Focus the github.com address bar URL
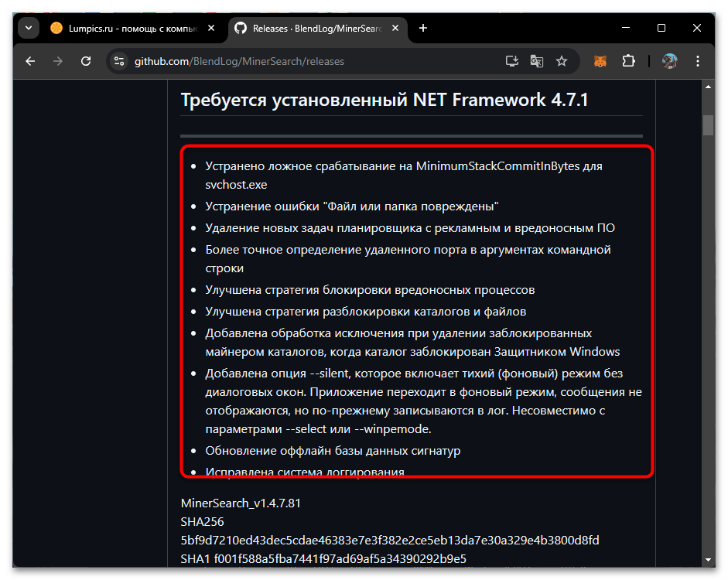 tap(239, 61)
